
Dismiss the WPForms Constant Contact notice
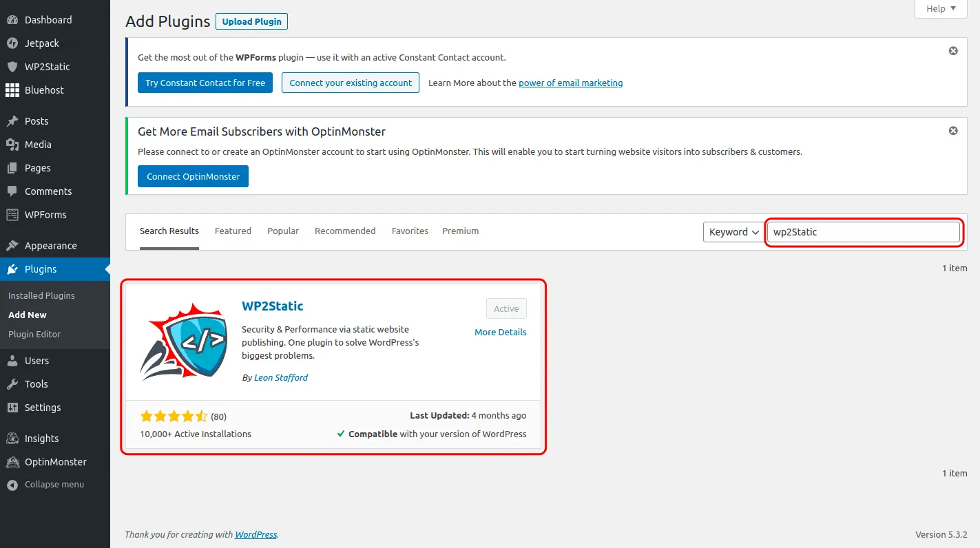pyautogui.click(x=953, y=51)
